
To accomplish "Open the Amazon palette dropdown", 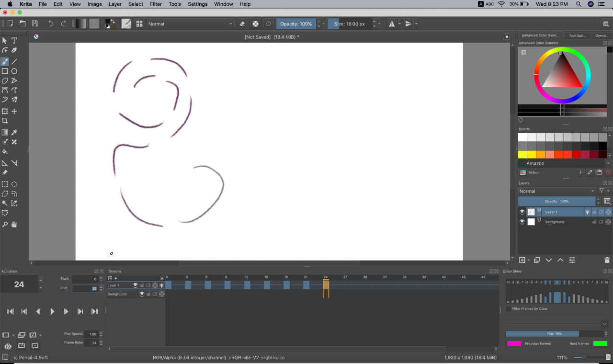I will click(564, 163).
